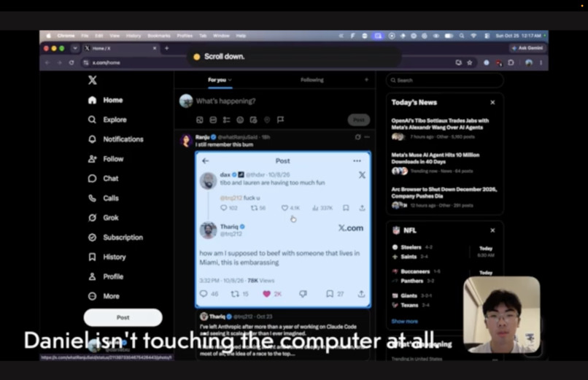Click the heart icon showing 2K
This screenshot has height=380, width=588.
click(x=266, y=294)
